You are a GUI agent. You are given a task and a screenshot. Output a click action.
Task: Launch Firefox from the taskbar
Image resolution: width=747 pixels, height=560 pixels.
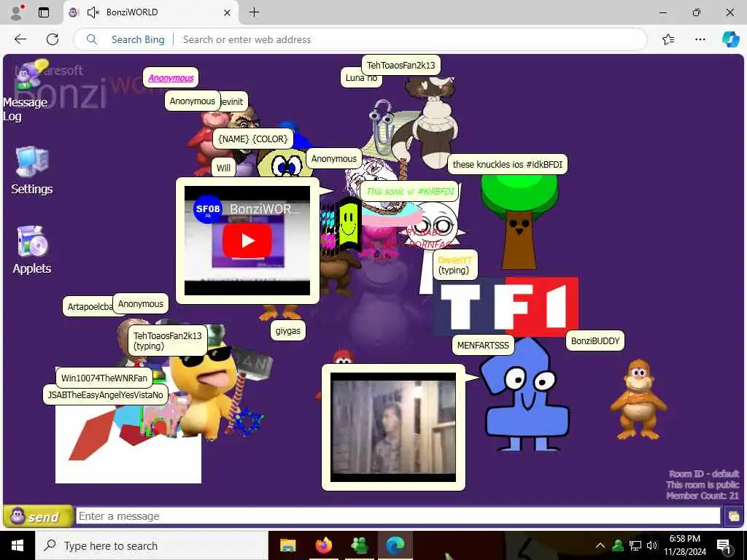click(323, 545)
